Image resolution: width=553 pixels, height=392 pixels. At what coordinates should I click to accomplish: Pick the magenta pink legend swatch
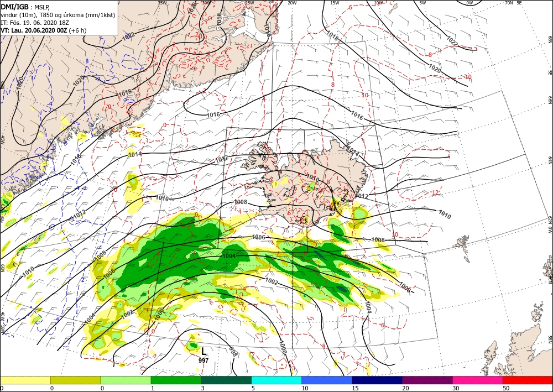pyautogui.click(x=478, y=380)
